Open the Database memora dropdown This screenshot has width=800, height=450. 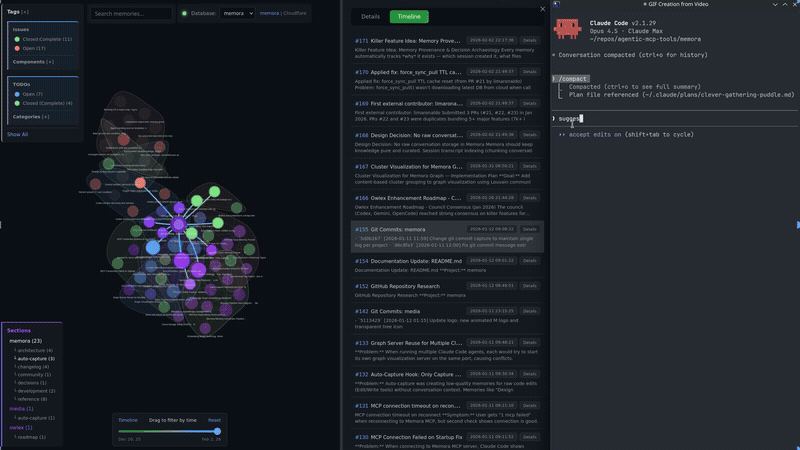[x=238, y=13]
